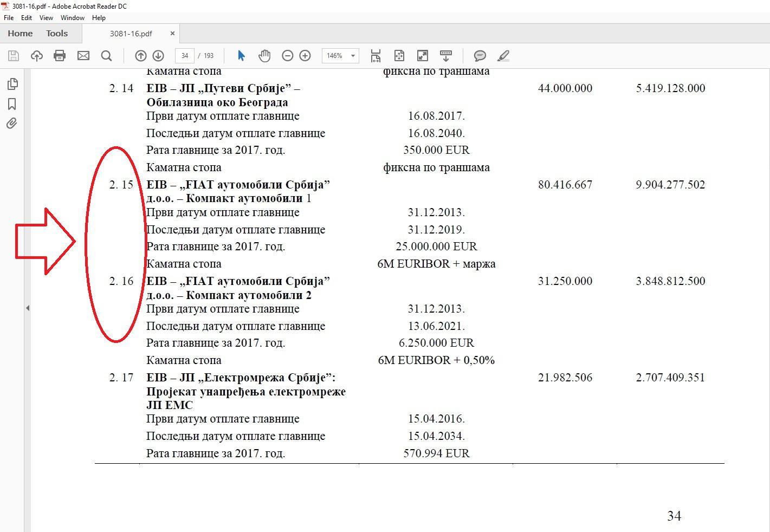Click the fit width scrolling icon

[x=376, y=56]
